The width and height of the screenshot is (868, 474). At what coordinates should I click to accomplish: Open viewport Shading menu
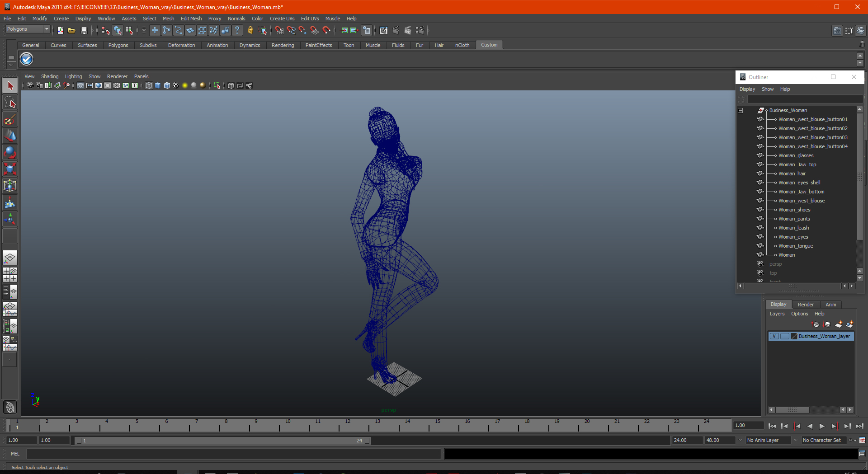[x=50, y=76]
